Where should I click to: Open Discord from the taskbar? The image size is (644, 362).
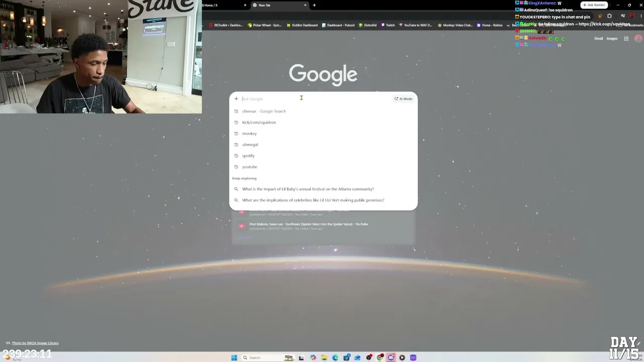click(391, 357)
